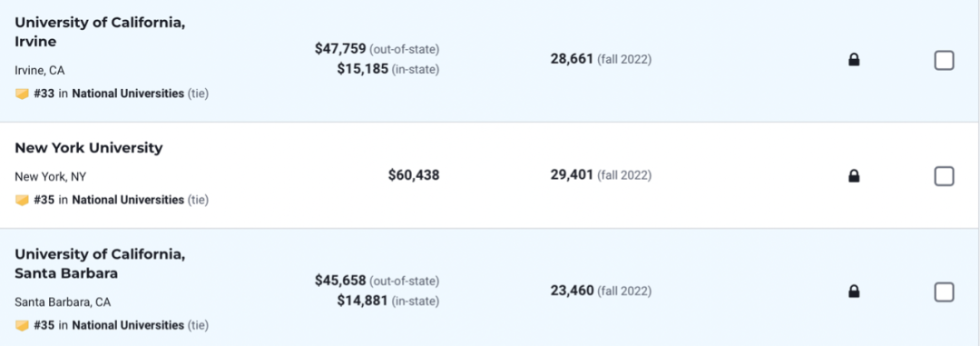This screenshot has width=980, height=346.
Task: Click Santa Barbara's #35 National Universities ranking
Action: tap(122, 325)
